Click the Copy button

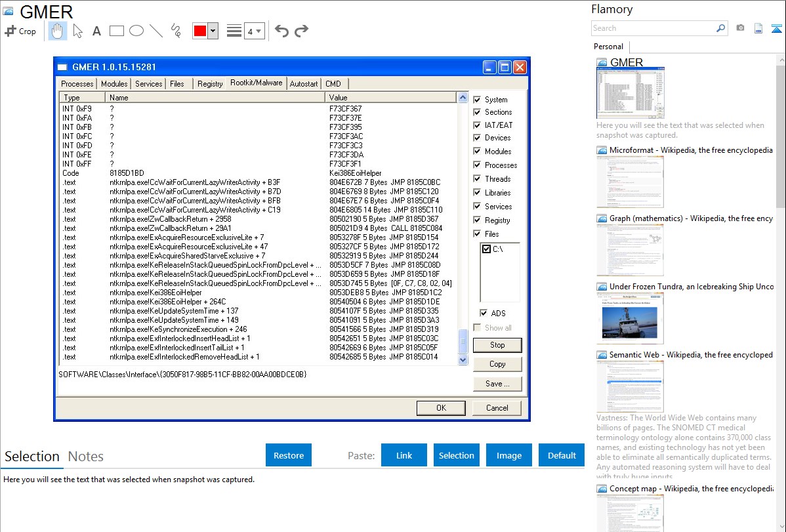click(497, 364)
